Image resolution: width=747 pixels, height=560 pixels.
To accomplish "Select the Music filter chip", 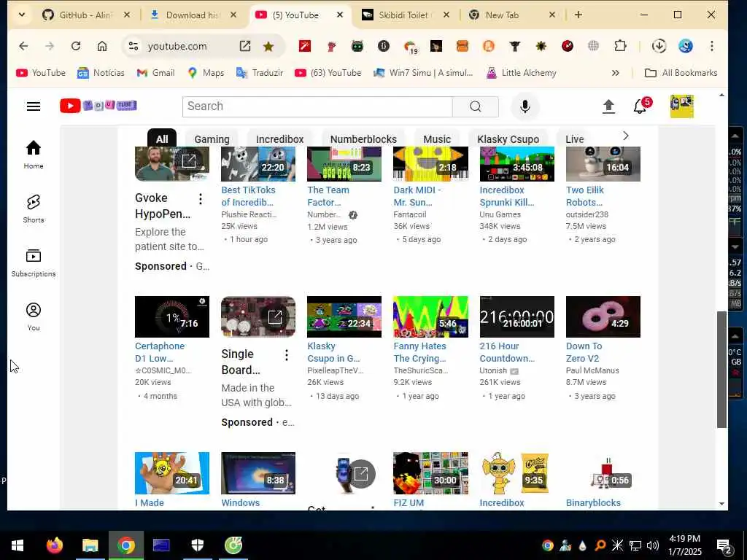I will click(437, 139).
